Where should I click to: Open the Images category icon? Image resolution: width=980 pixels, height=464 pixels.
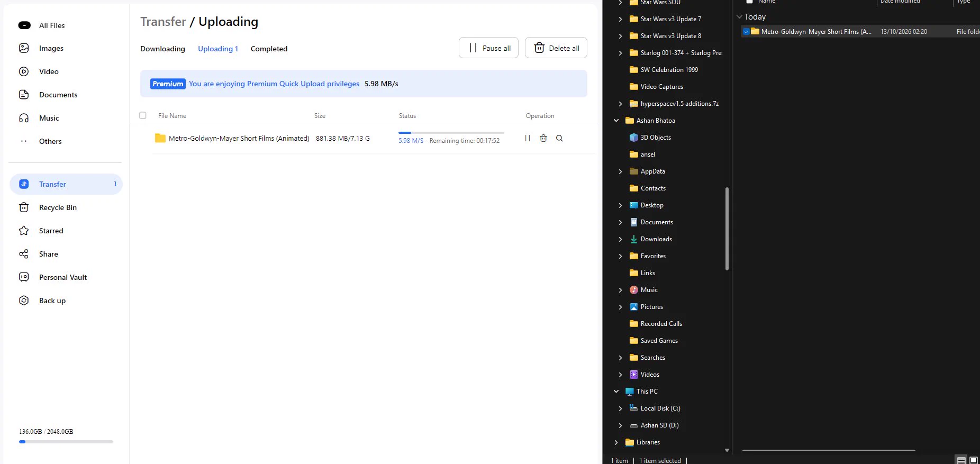(x=24, y=48)
